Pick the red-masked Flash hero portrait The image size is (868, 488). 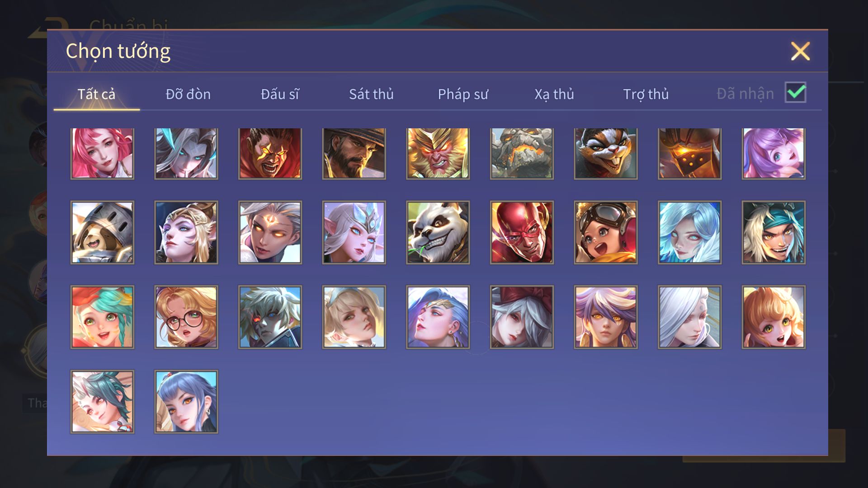(522, 232)
